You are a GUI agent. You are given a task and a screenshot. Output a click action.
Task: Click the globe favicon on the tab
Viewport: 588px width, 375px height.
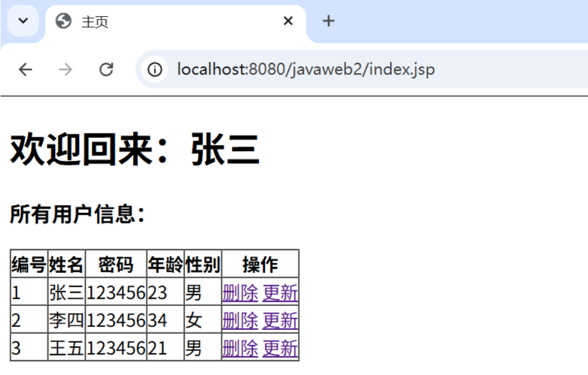[64, 21]
